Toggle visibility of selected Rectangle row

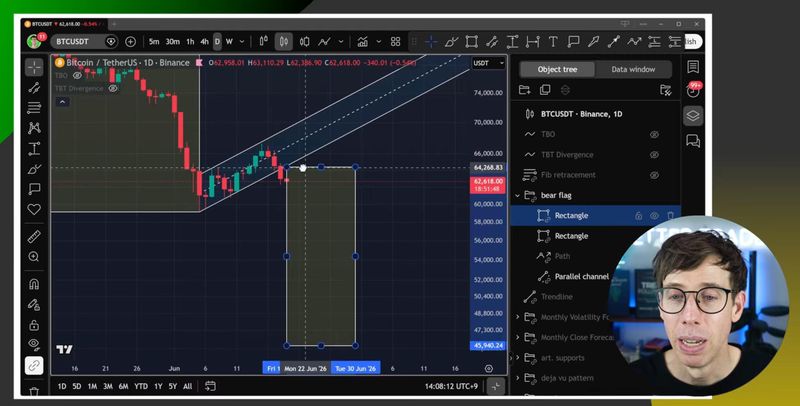click(x=655, y=216)
